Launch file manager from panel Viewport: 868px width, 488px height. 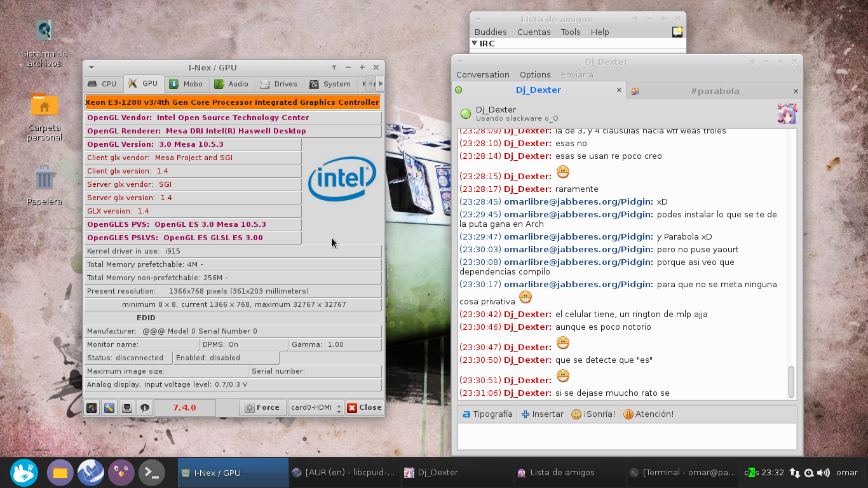point(60,473)
